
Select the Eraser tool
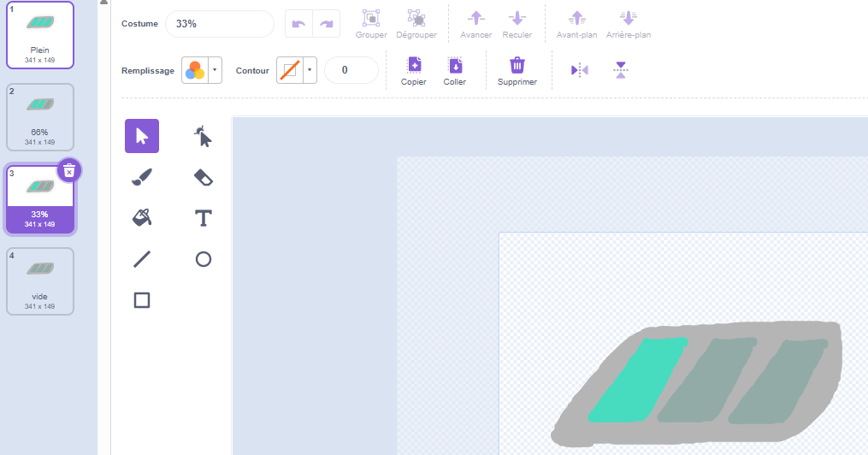point(204,177)
